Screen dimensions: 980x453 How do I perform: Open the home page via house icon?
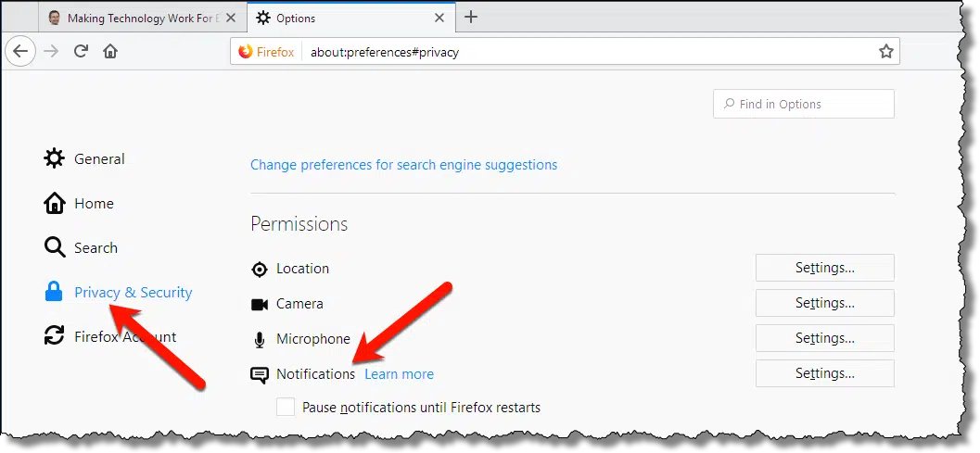(110, 51)
